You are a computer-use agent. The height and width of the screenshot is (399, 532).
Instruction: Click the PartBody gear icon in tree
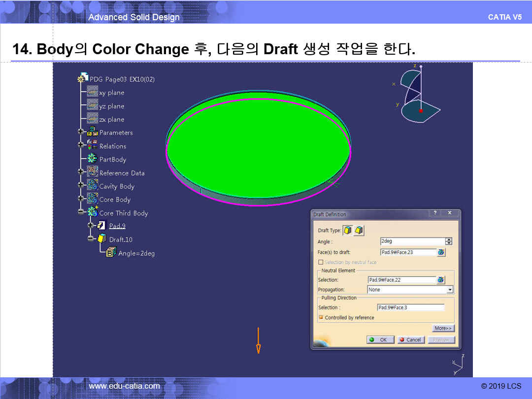coord(92,159)
